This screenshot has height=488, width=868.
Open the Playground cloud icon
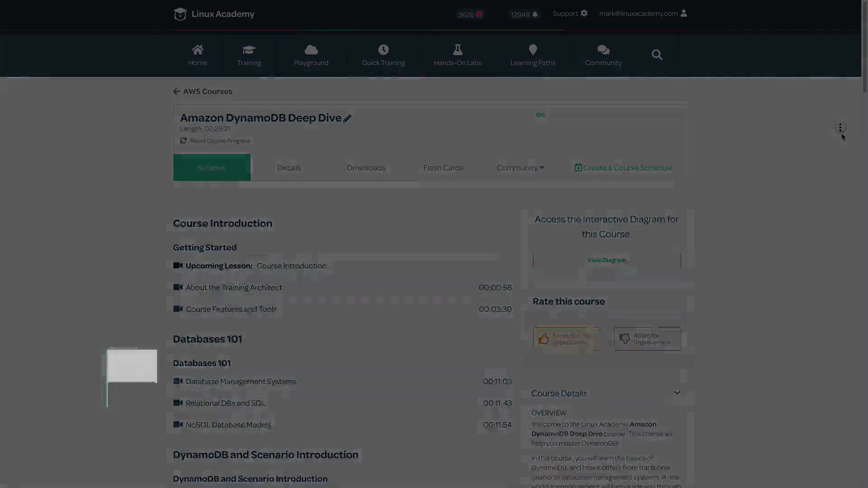311,50
